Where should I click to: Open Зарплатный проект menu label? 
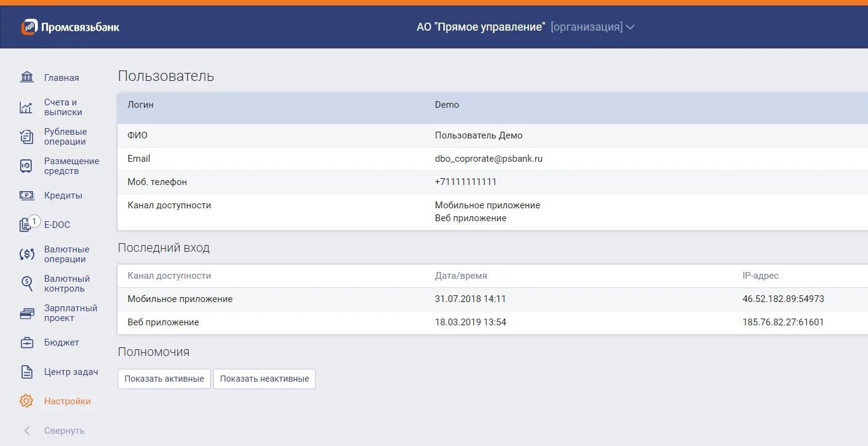point(70,313)
